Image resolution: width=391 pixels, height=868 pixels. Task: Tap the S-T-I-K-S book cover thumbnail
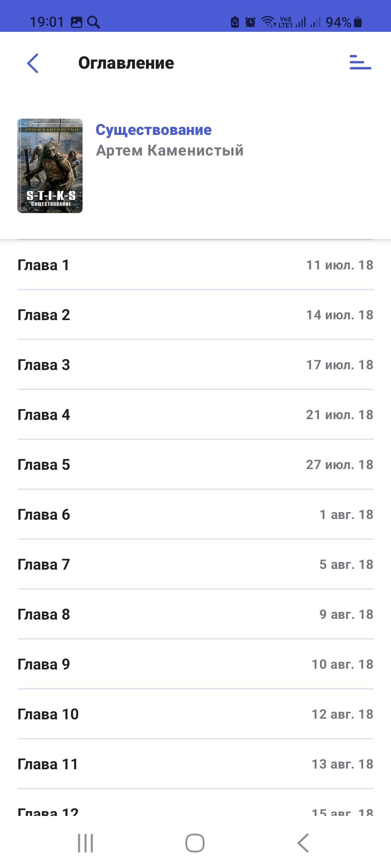point(50,166)
